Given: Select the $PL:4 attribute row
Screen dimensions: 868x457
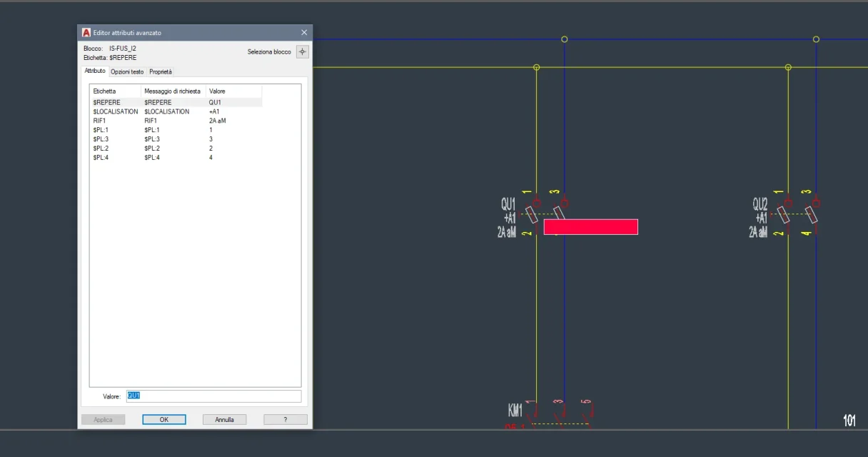Looking at the screenshot, I should click(x=176, y=157).
